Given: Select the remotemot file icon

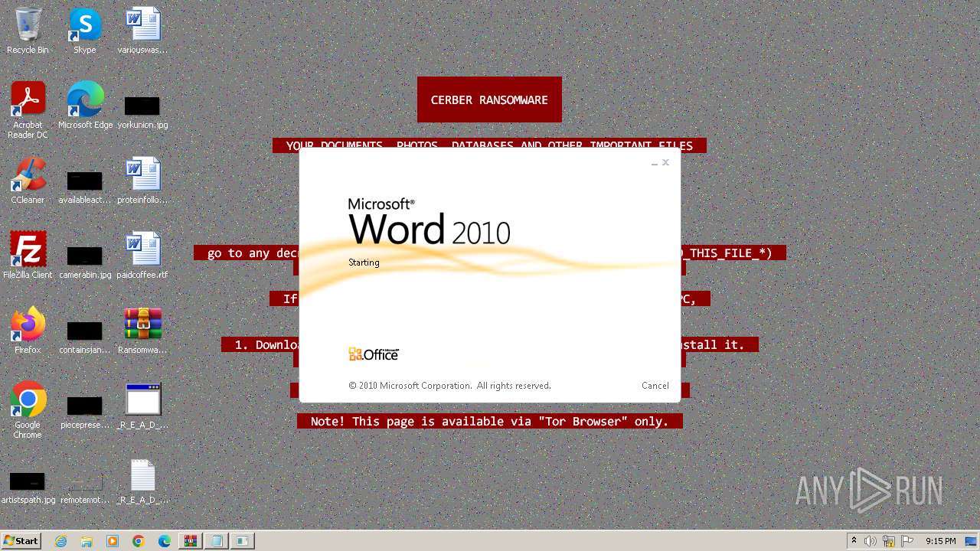Looking at the screenshot, I should [x=85, y=490].
